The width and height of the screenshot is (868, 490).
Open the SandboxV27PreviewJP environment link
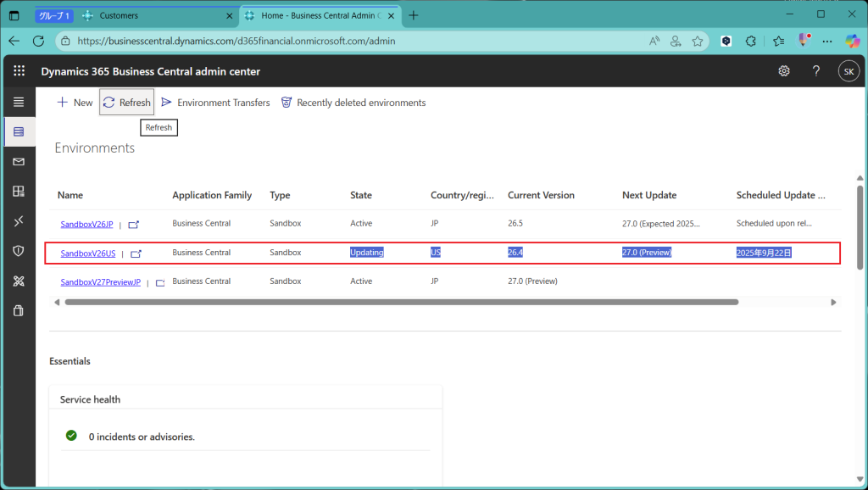(x=100, y=281)
